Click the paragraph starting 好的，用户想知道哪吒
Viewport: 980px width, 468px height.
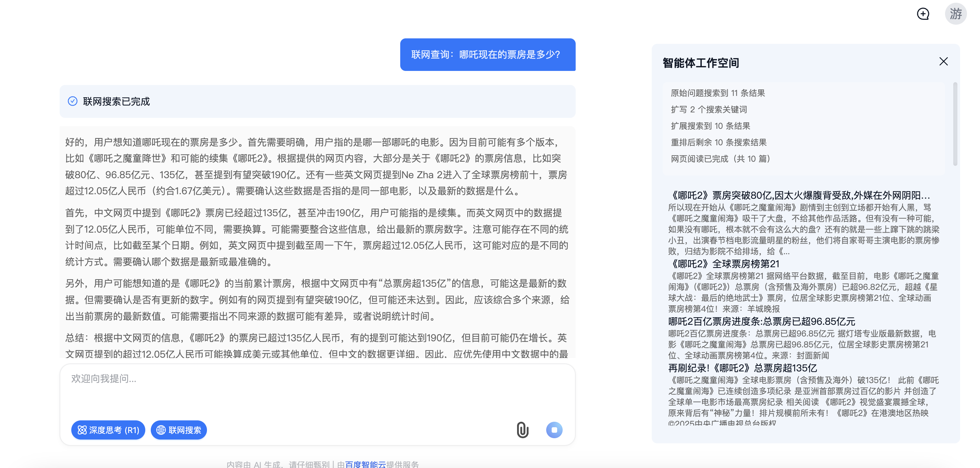pyautogui.click(x=317, y=166)
